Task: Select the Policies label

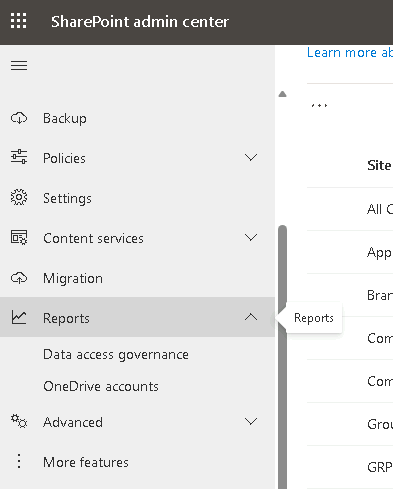Action: coord(64,158)
